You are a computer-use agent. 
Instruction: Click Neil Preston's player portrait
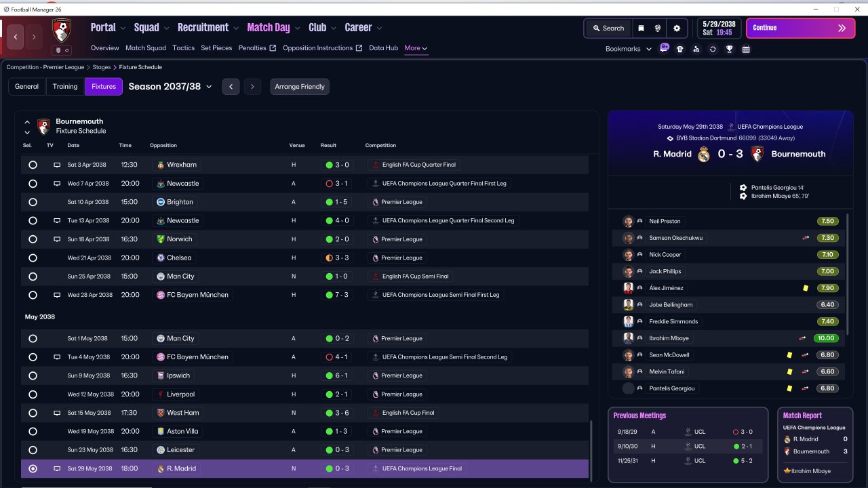point(629,221)
